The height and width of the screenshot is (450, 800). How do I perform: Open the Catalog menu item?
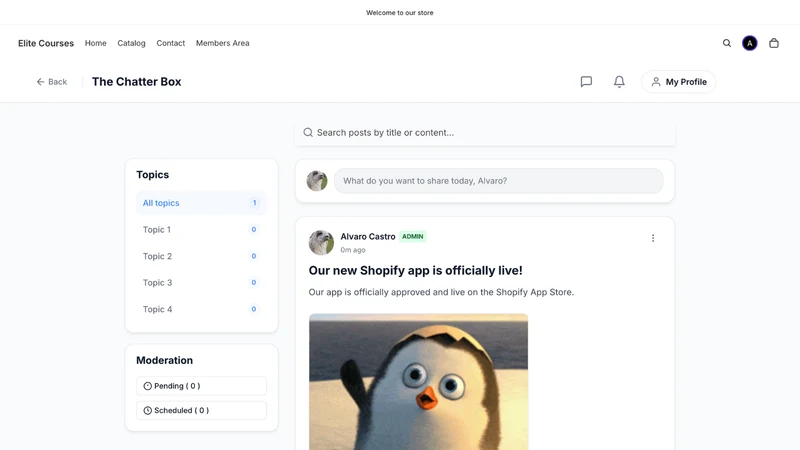(x=131, y=43)
